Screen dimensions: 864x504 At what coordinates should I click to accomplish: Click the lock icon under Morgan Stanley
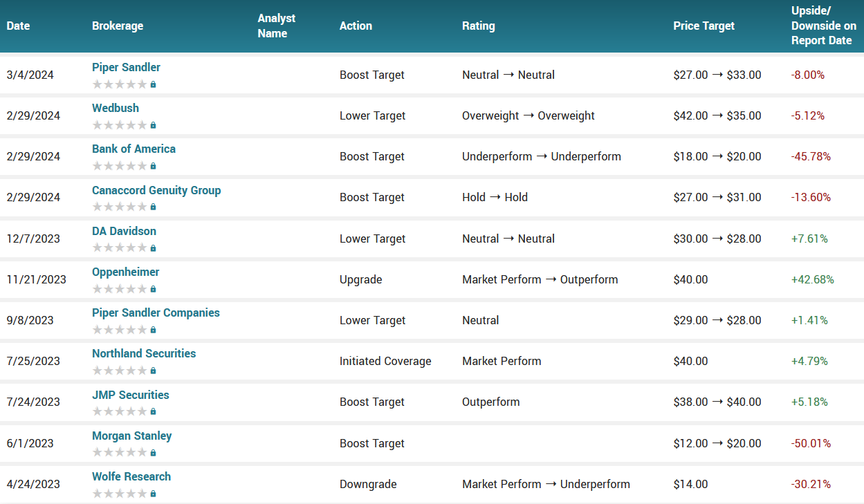153,453
